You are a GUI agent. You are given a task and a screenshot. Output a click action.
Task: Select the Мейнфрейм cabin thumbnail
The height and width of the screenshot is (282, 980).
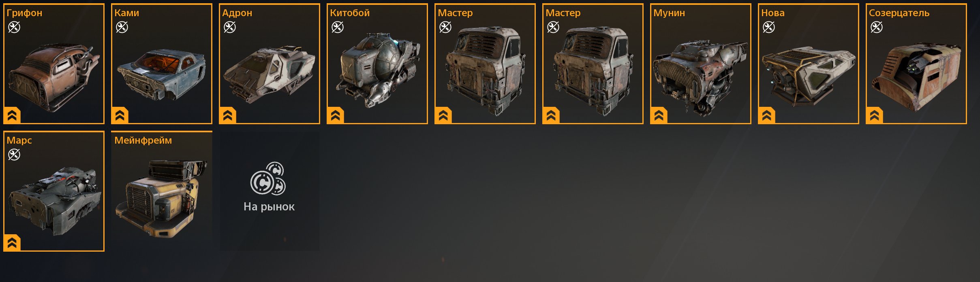click(161, 198)
